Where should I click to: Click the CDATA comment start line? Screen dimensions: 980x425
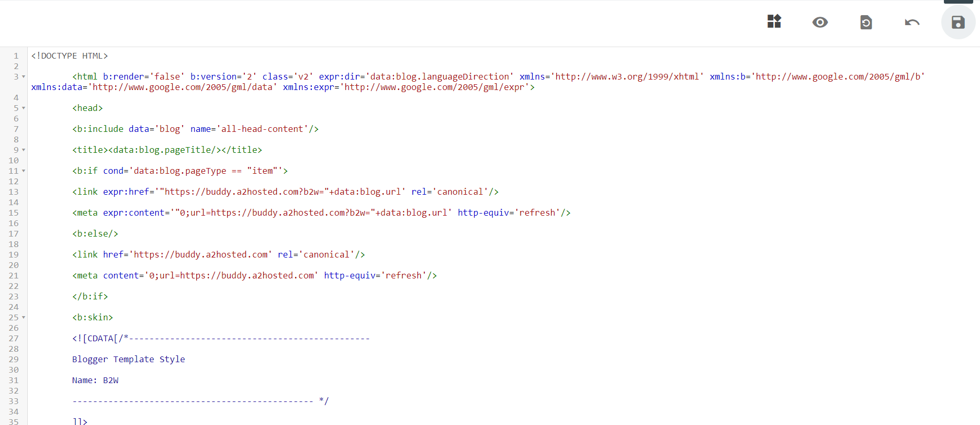point(221,338)
